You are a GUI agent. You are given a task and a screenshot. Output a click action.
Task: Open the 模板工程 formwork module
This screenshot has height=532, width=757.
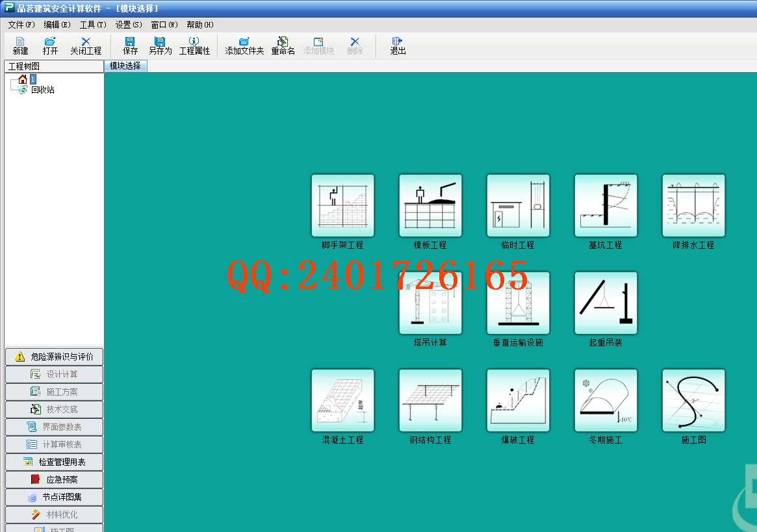click(430, 206)
